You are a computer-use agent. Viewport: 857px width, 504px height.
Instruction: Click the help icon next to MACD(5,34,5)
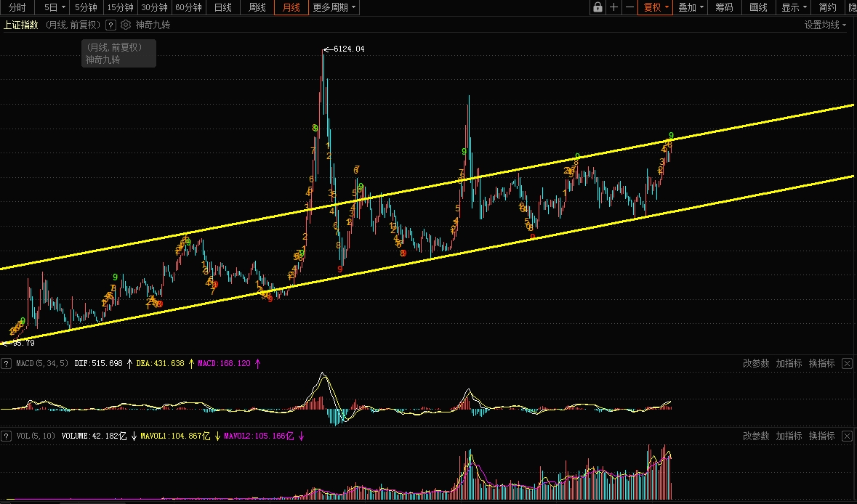pyautogui.click(x=6, y=363)
